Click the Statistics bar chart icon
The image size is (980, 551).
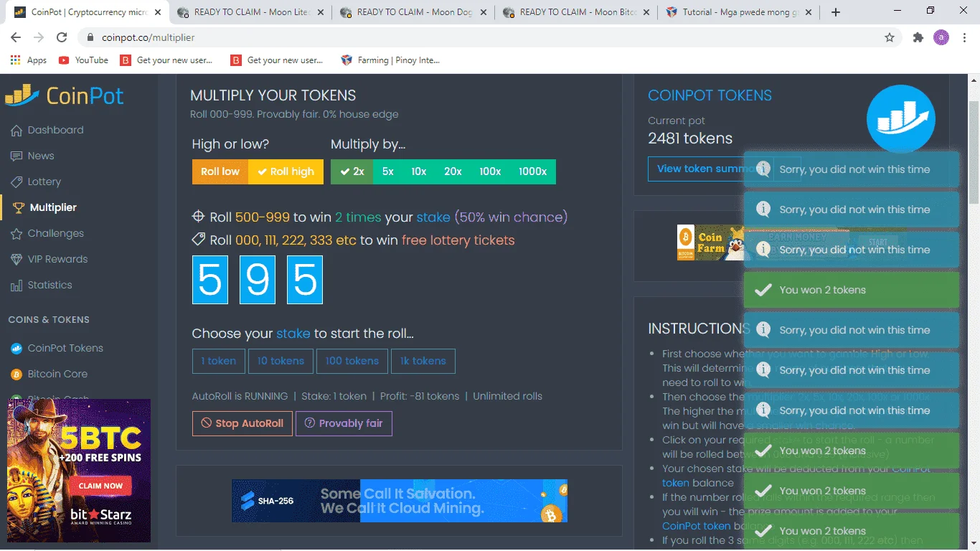[16, 286]
